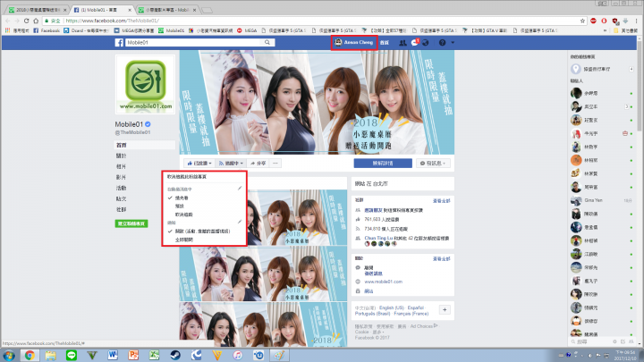Open the Liked dropdown button

pos(199,164)
